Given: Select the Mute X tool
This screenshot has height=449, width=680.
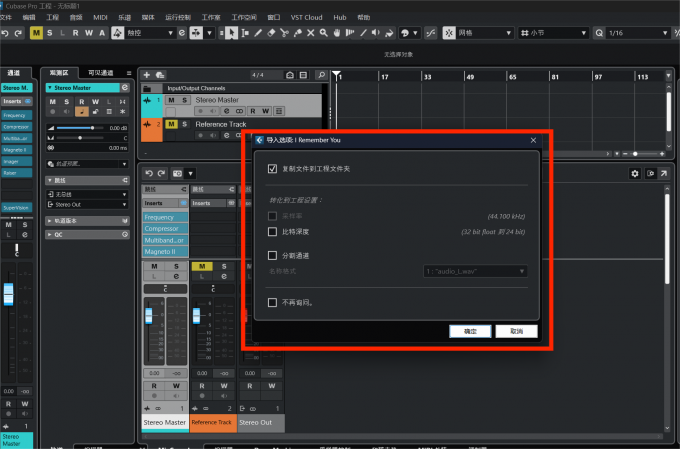Looking at the screenshot, I should pos(311,33).
